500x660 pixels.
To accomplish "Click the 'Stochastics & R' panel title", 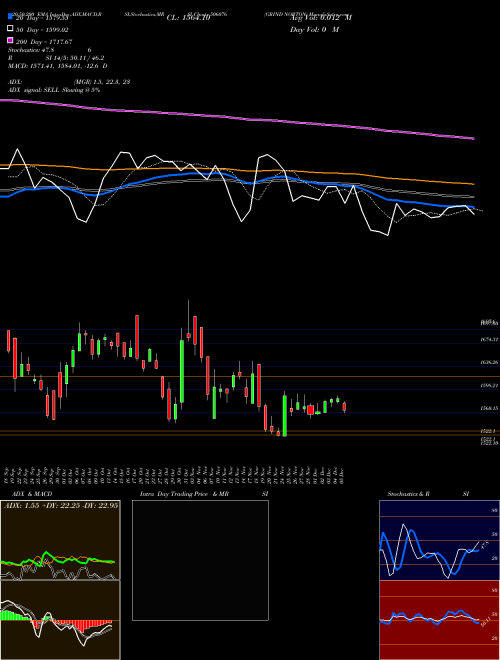I will [x=408, y=494].
